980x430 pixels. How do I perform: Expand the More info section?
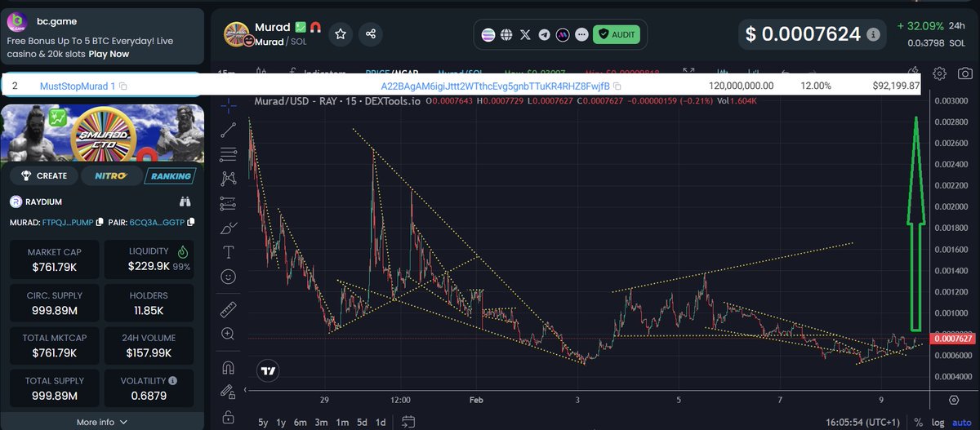tap(102, 422)
